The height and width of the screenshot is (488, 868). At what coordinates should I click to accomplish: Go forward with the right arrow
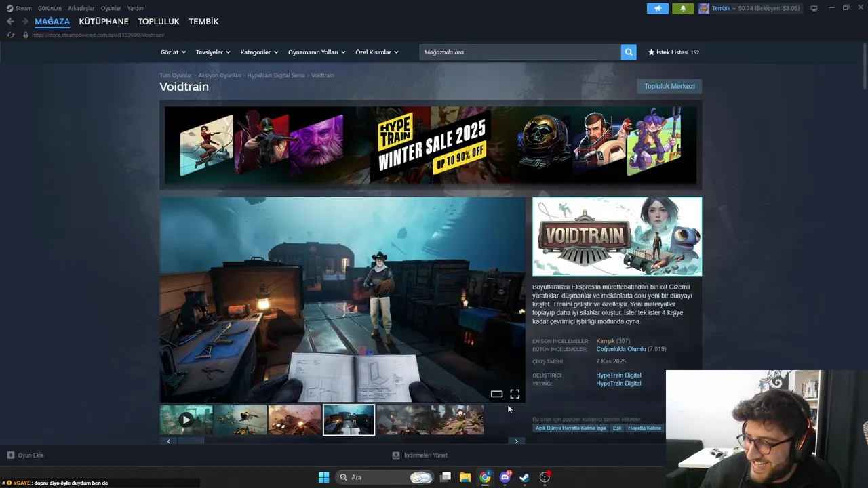point(24,22)
